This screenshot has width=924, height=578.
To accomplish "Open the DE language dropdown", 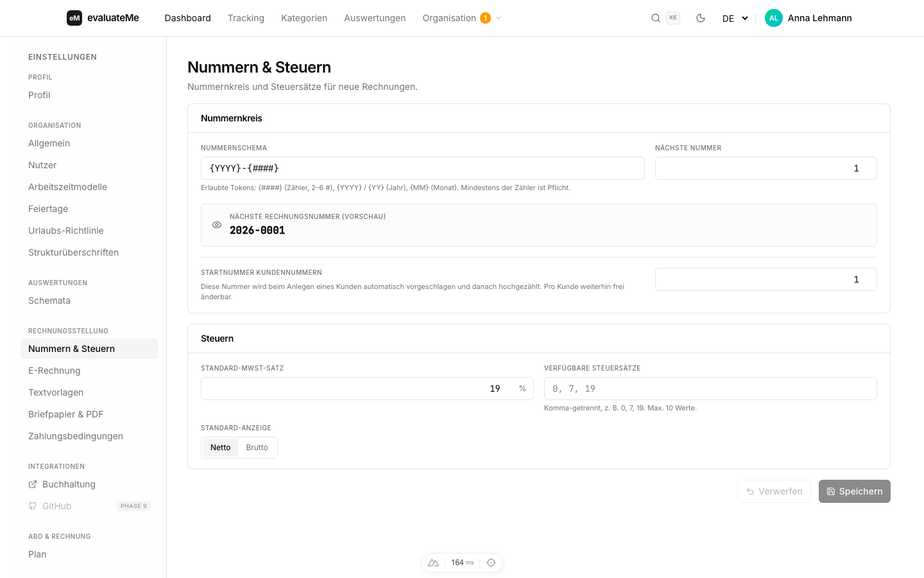I will tap(735, 18).
